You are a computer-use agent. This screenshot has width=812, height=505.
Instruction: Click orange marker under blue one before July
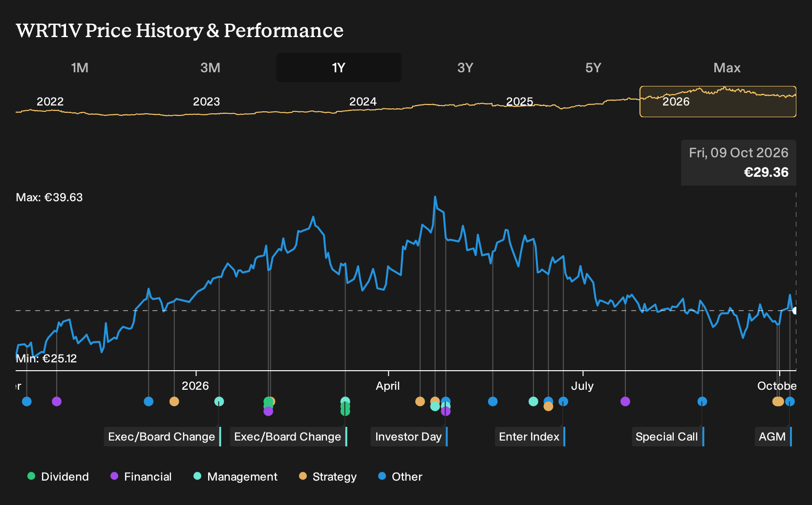click(x=548, y=406)
